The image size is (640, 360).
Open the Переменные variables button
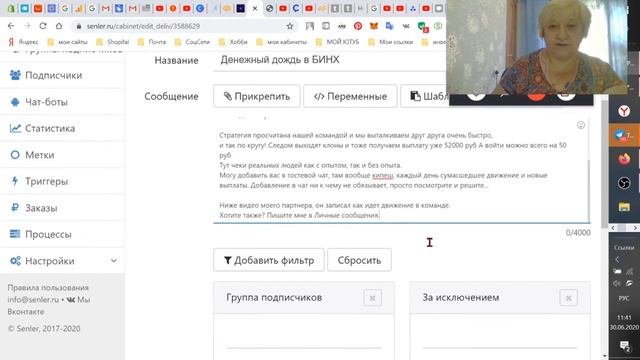pos(350,96)
